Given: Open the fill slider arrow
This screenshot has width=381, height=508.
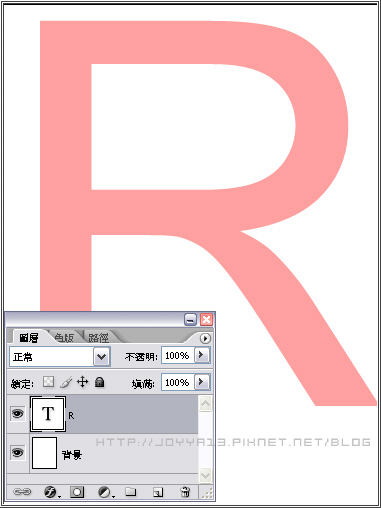Looking at the screenshot, I should click(202, 382).
